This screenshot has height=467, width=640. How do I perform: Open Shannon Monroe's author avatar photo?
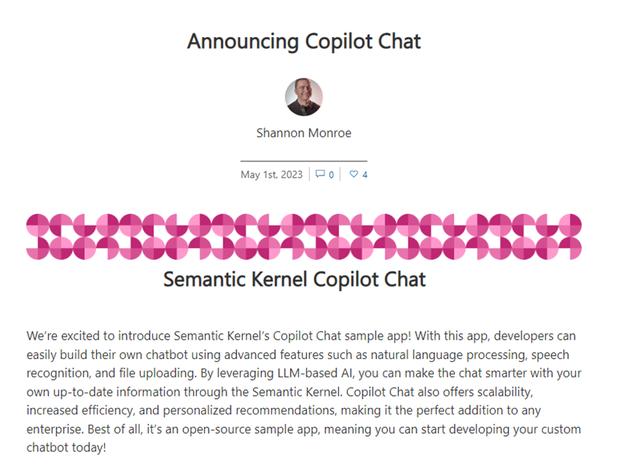pos(304,97)
